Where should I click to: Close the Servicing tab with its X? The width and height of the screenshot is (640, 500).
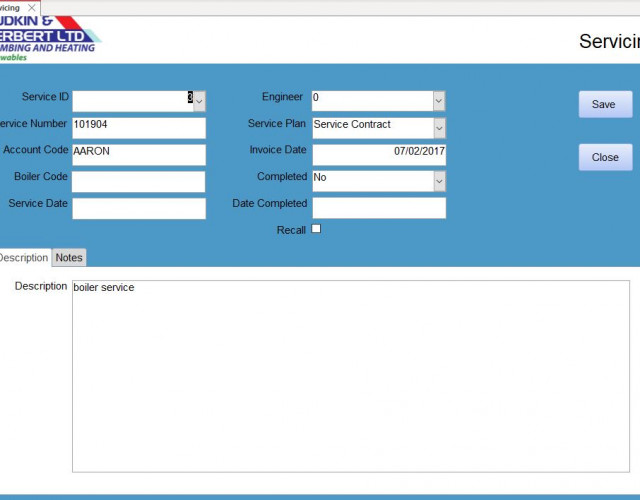(x=31, y=7)
